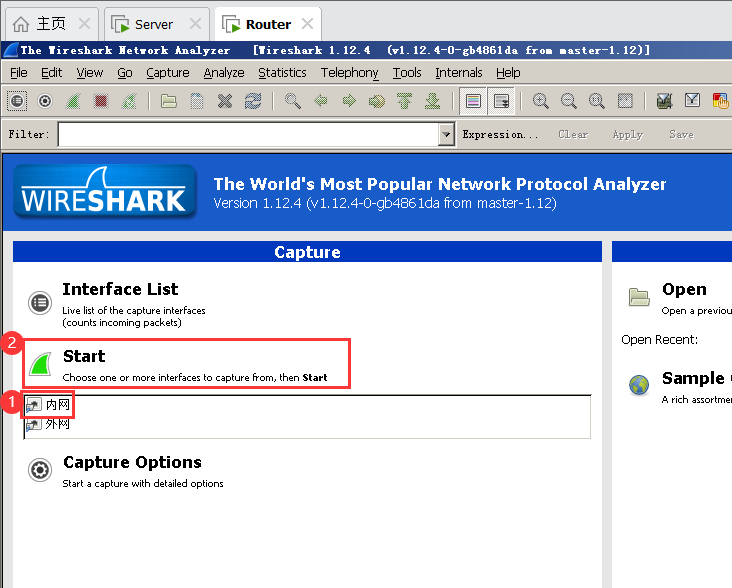
Task: Click the Save filter button
Action: tap(681, 134)
